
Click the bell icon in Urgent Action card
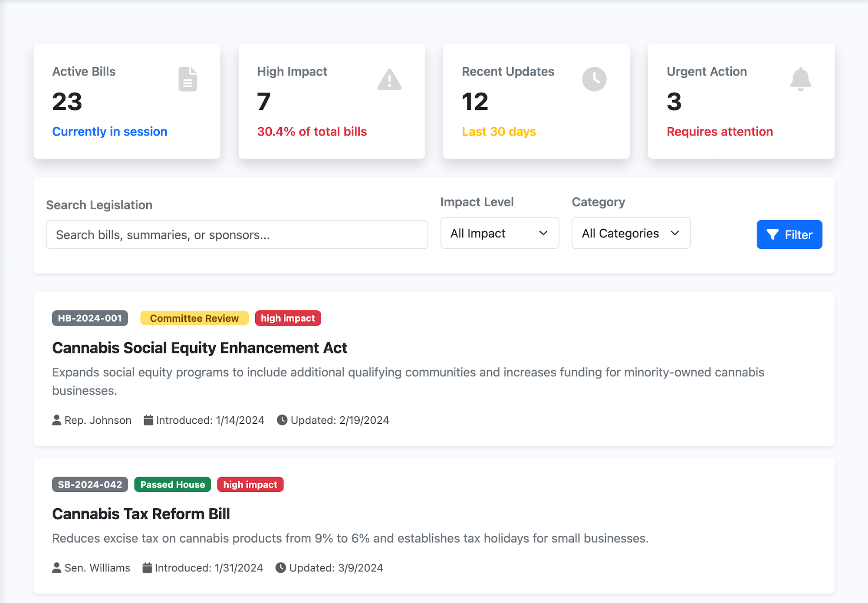(801, 79)
